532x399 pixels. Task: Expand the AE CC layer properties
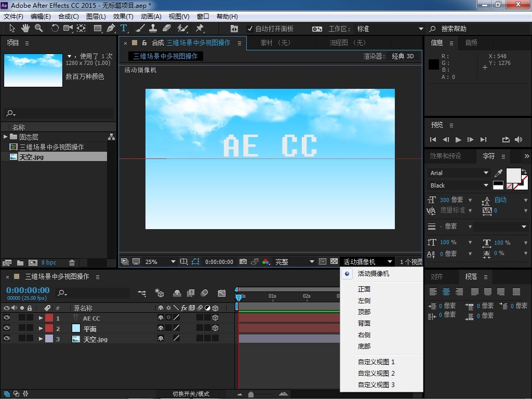tap(41, 318)
